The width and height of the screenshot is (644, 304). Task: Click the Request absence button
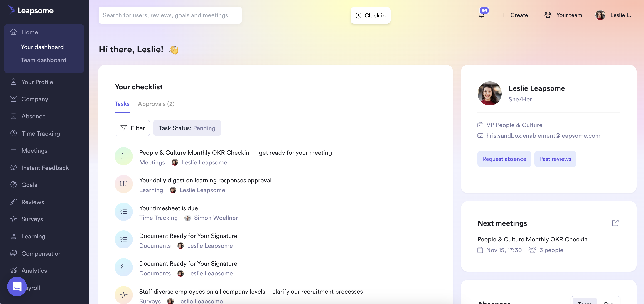coord(504,159)
